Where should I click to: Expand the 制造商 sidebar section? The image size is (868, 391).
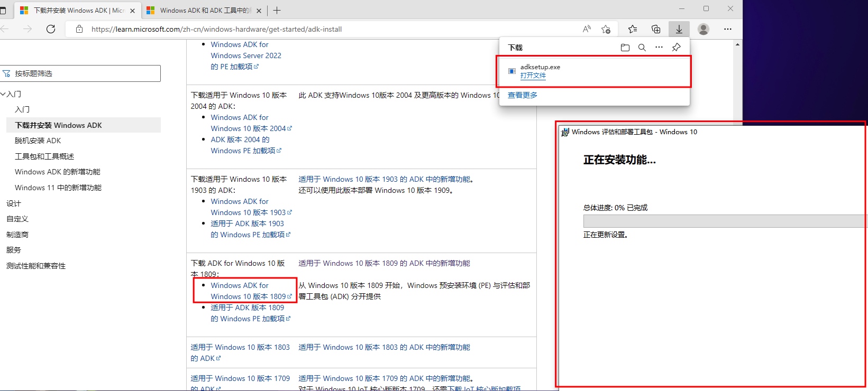coord(17,235)
